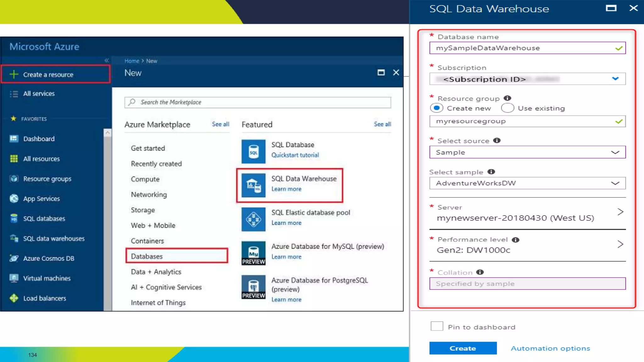This screenshot has width=644, height=362.
Task: Click the plus icon beside Create a resource
Action: click(14, 74)
